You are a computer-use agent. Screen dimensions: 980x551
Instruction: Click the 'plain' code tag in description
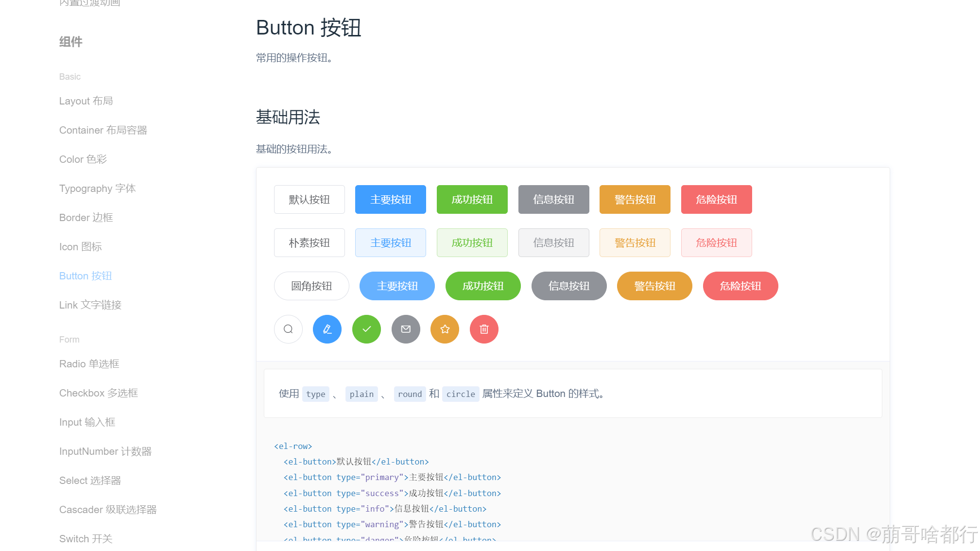[x=361, y=394]
